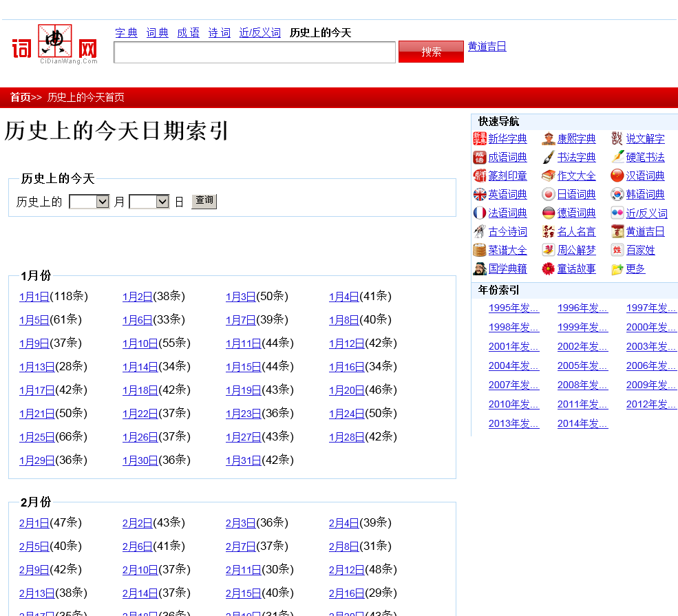Open the 字典 tab in top navigation
This screenshot has width=678, height=616.
click(126, 33)
